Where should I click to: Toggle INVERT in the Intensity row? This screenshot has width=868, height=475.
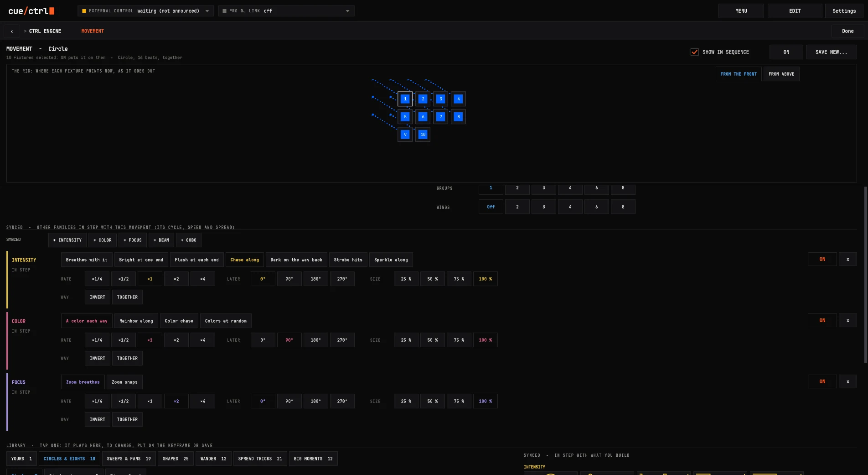pos(97,297)
